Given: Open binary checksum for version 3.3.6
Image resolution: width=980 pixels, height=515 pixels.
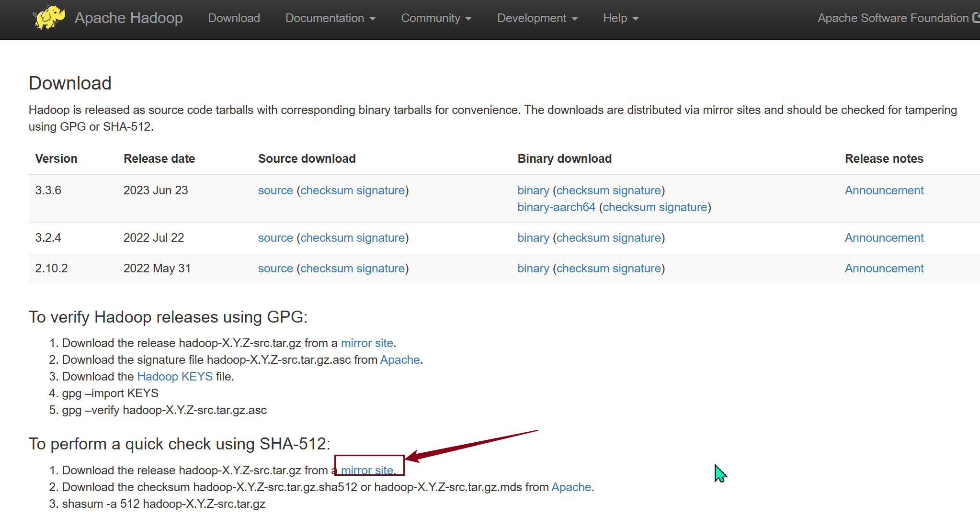Looking at the screenshot, I should (x=583, y=190).
